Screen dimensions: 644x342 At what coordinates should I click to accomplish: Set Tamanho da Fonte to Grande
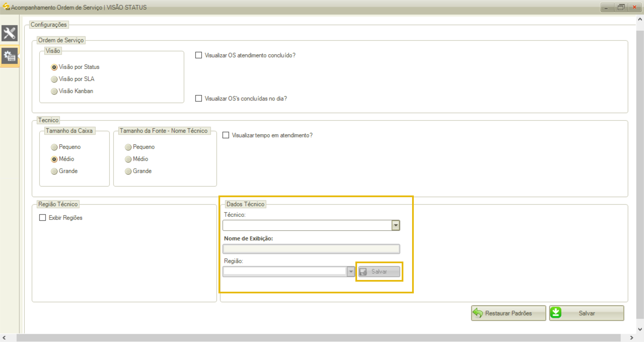[x=128, y=171]
